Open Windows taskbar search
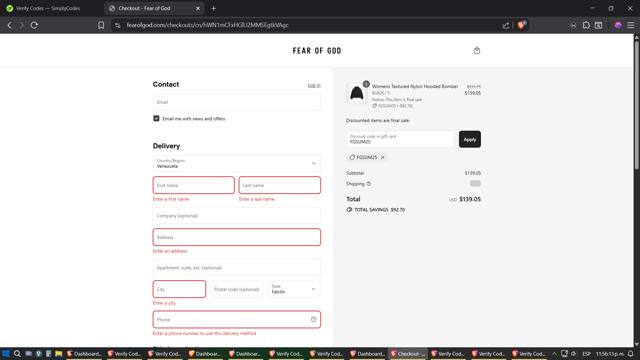Screen dimensions: 640x360 coord(17,354)
